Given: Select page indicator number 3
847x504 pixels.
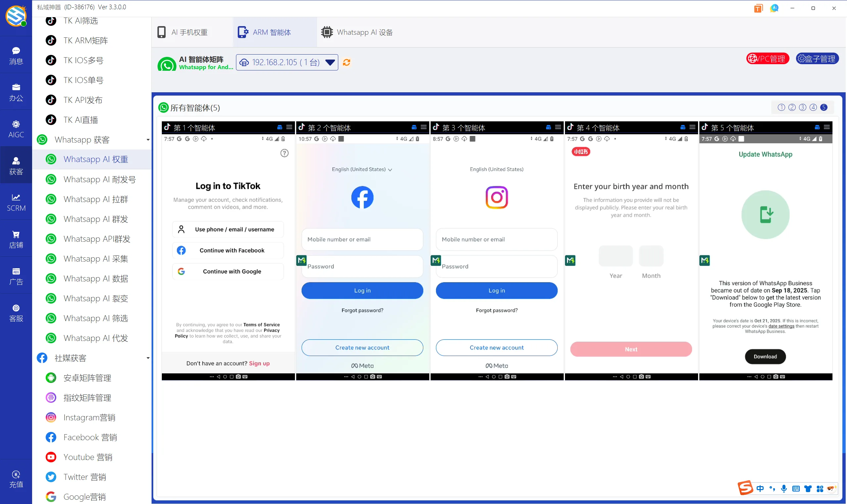Looking at the screenshot, I should point(802,108).
